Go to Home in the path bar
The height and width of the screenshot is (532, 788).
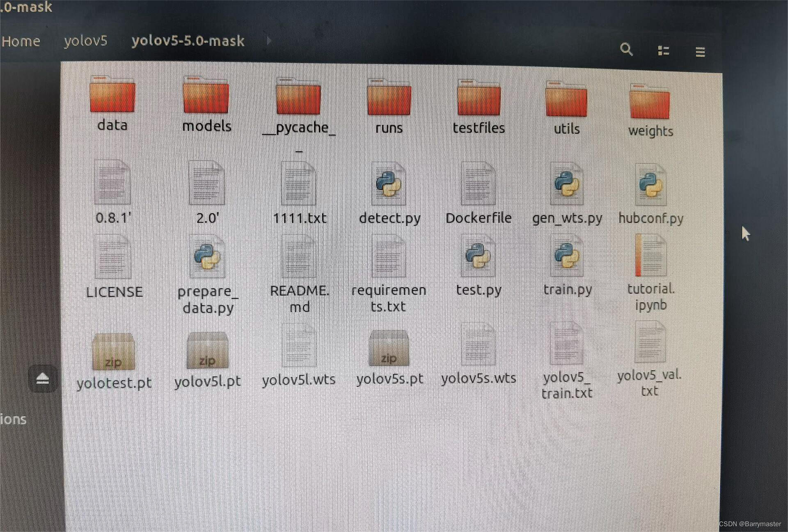(21, 41)
